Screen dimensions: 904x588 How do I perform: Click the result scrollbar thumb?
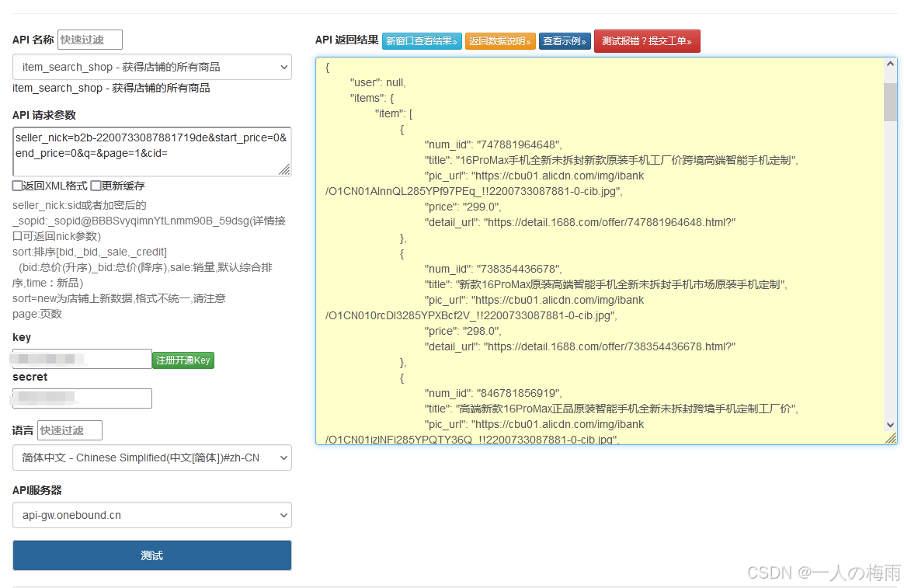click(x=890, y=102)
